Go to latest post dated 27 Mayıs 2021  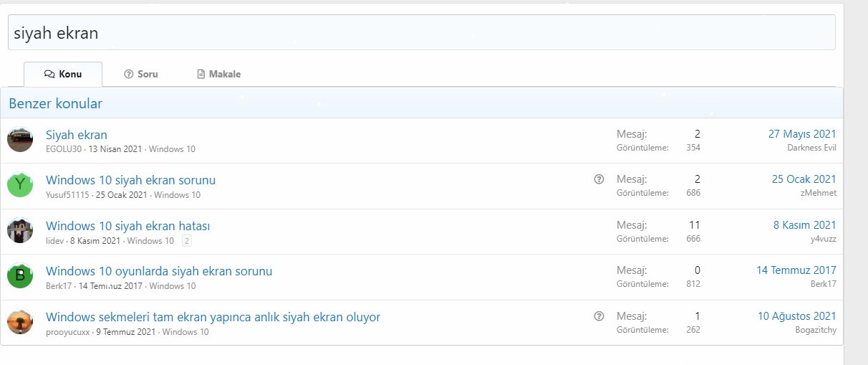(801, 134)
